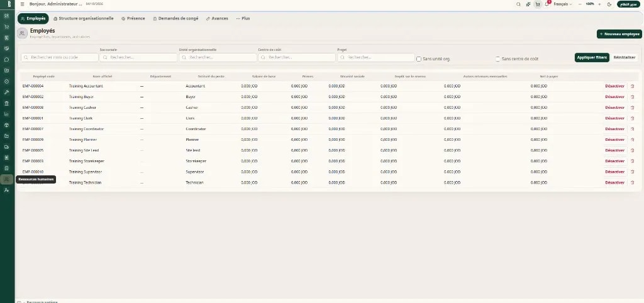Delete Training Buyer with the trash icon

(x=632, y=97)
